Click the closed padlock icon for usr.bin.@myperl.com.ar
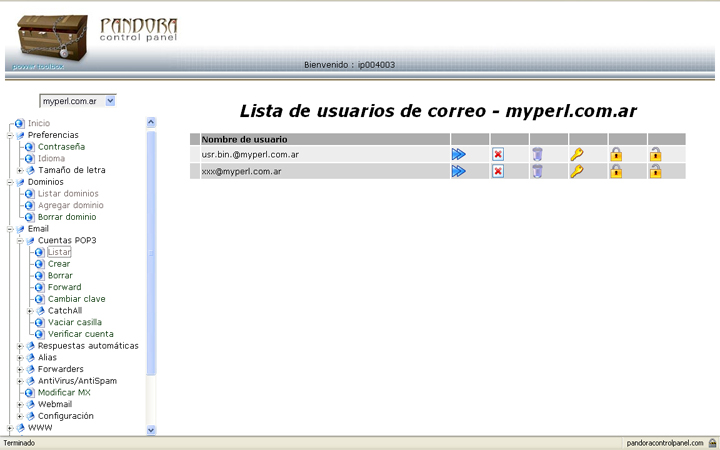 pyautogui.click(x=616, y=154)
